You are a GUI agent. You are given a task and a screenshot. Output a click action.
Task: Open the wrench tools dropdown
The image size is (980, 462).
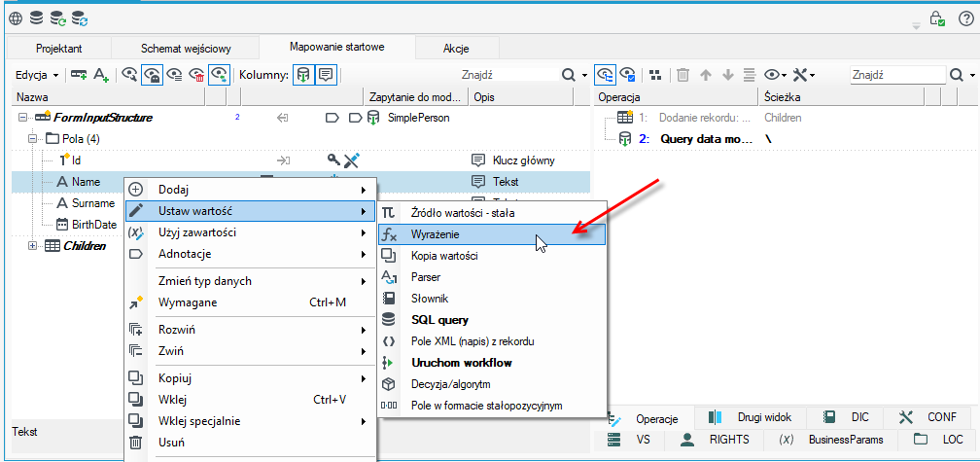[x=804, y=74]
